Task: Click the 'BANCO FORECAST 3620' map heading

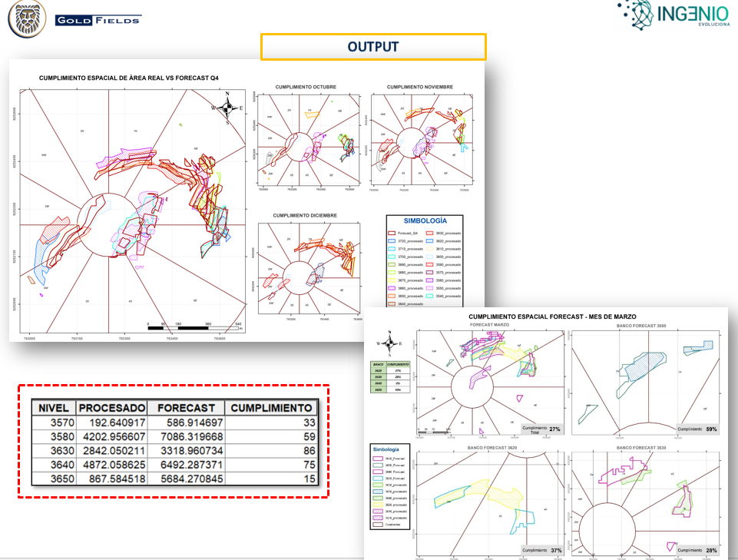Action: 491,447
